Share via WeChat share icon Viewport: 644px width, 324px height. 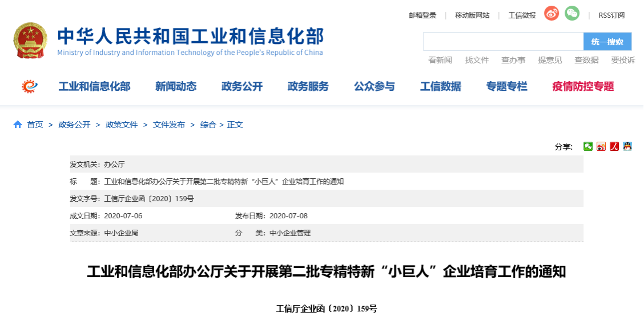[588, 146]
